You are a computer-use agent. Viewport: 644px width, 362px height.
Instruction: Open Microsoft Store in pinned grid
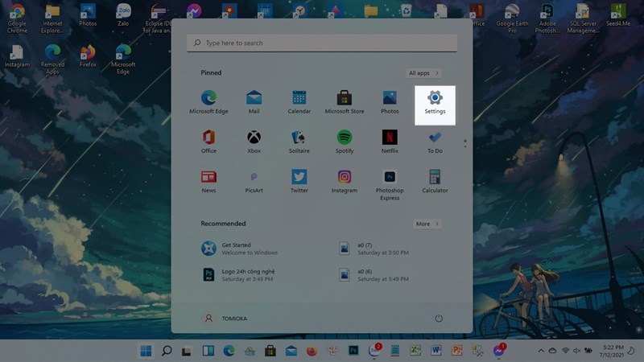tap(345, 102)
